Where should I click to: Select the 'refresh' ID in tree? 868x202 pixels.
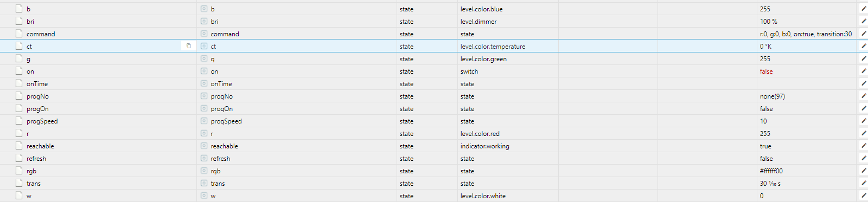coord(36,159)
